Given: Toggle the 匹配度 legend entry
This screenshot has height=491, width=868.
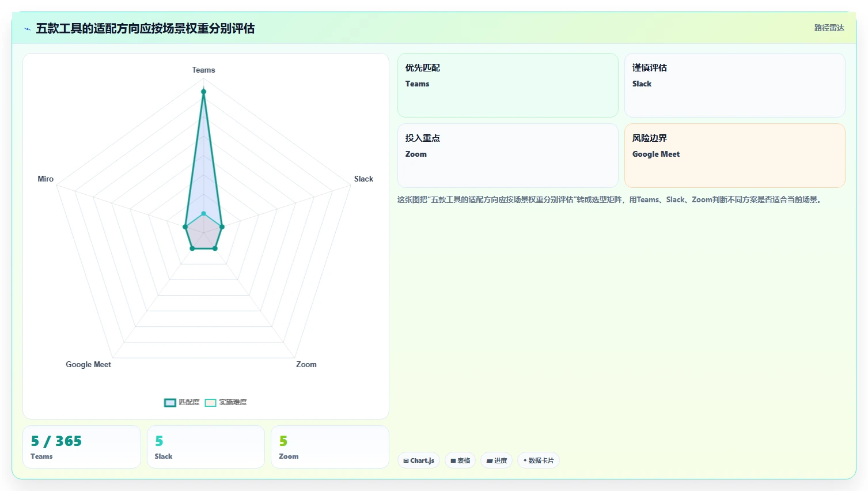Looking at the screenshot, I should (x=181, y=402).
